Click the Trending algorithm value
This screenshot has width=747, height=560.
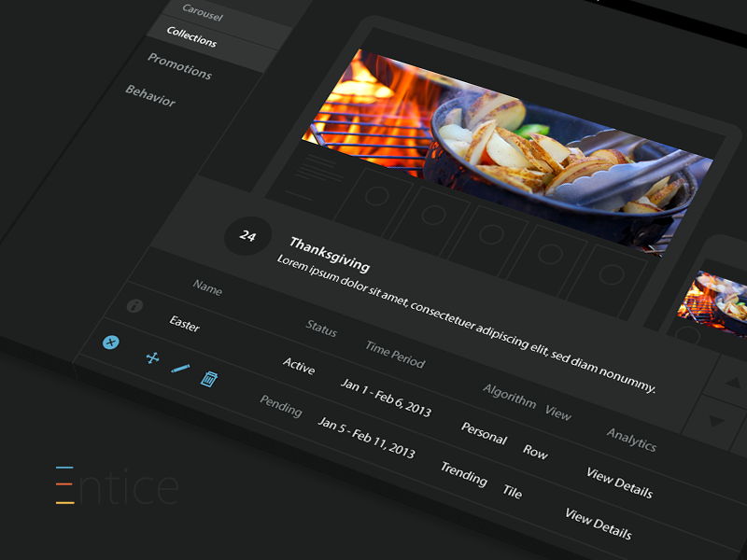point(463,474)
